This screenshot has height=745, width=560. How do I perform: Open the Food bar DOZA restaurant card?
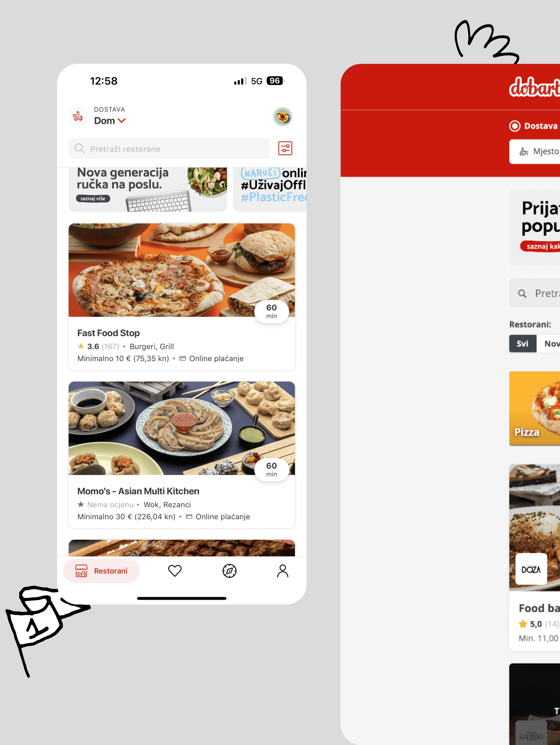[x=534, y=557]
